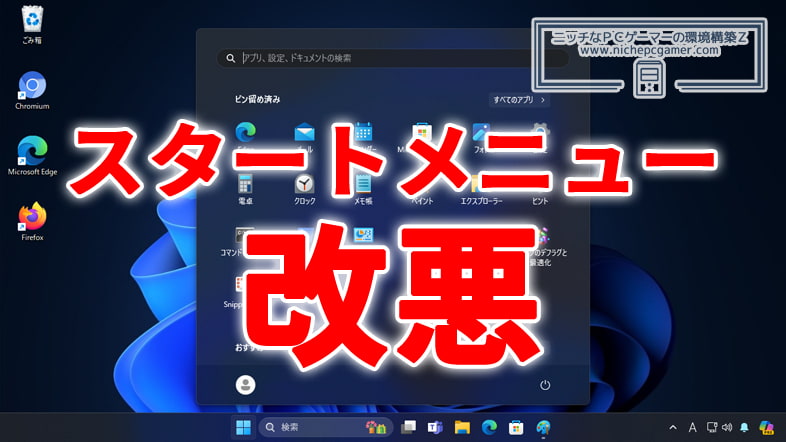Open the Clock (クロック) pinned app
Viewport: 786px width, 442px height.
tap(304, 184)
